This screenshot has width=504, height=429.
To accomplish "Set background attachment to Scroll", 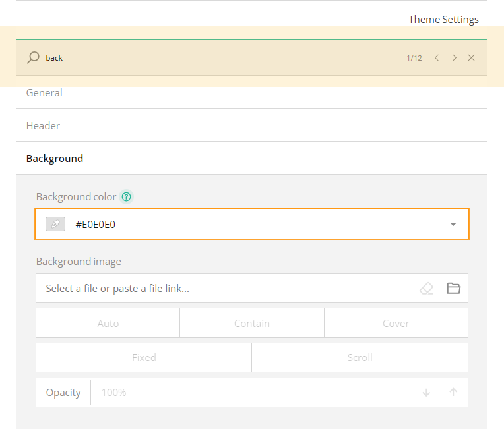I will tap(360, 358).
